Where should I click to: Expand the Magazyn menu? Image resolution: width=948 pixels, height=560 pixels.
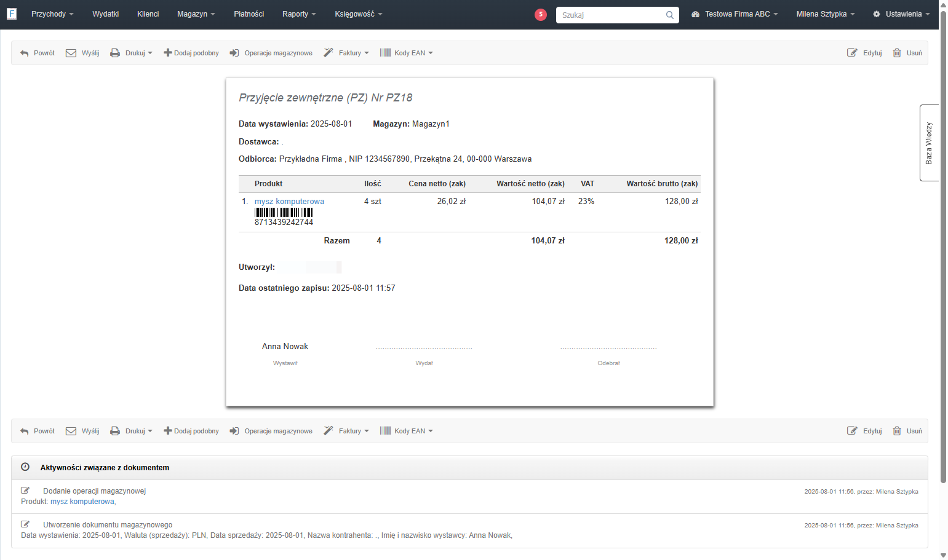[x=196, y=14]
